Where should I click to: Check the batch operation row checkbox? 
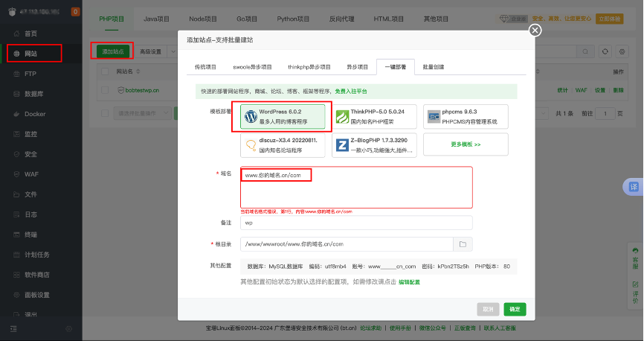click(105, 113)
